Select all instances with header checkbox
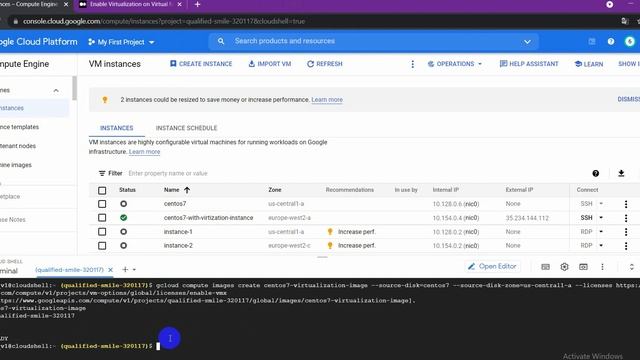Viewport: 640px width, 360px height. [x=102, y=190]
